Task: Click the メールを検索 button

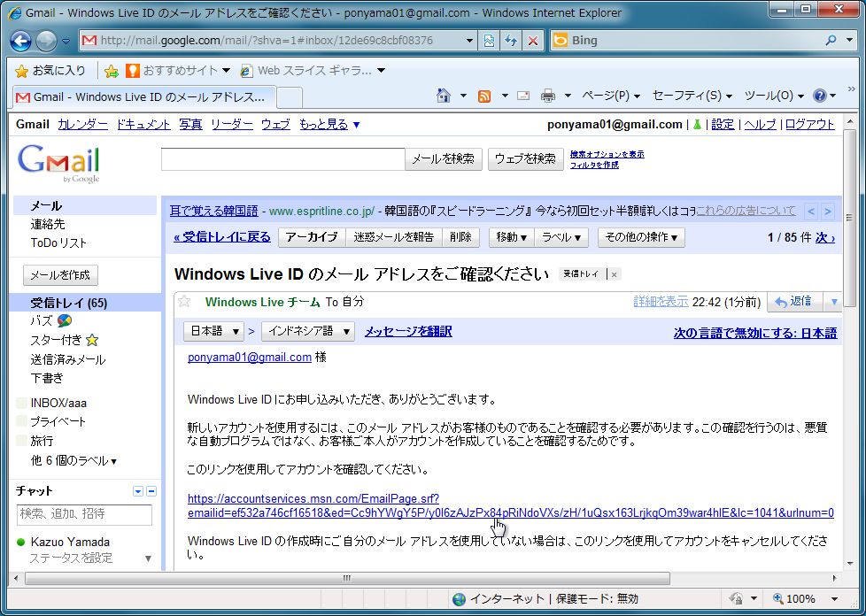Action: tap(444, 159)
